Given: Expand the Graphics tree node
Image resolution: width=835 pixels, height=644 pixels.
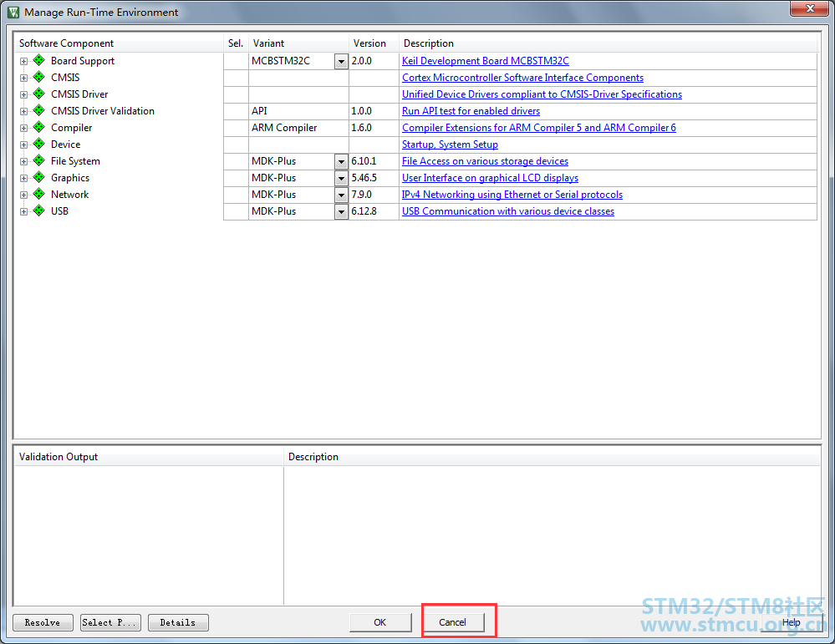Looking at the screenshot, I should point(23,178).
